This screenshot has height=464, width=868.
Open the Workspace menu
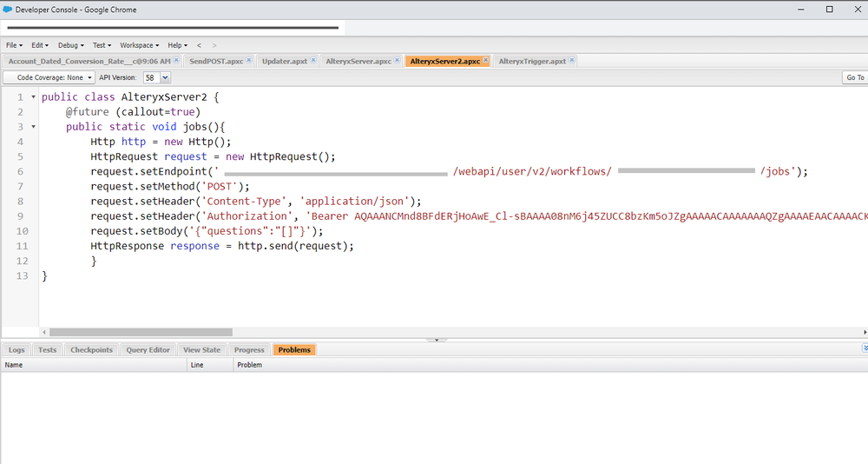139,45
